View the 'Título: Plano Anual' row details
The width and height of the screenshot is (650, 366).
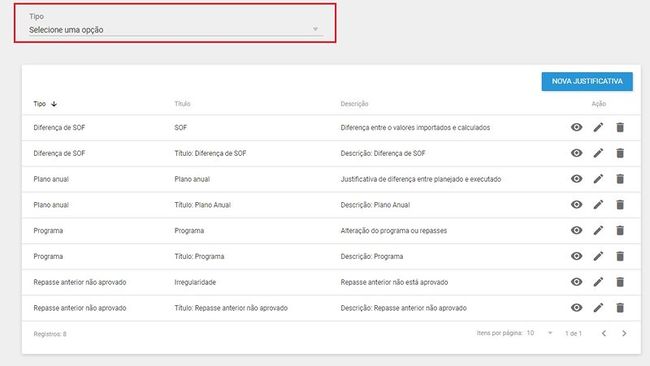pyautogui.click(x=576, y=204)
